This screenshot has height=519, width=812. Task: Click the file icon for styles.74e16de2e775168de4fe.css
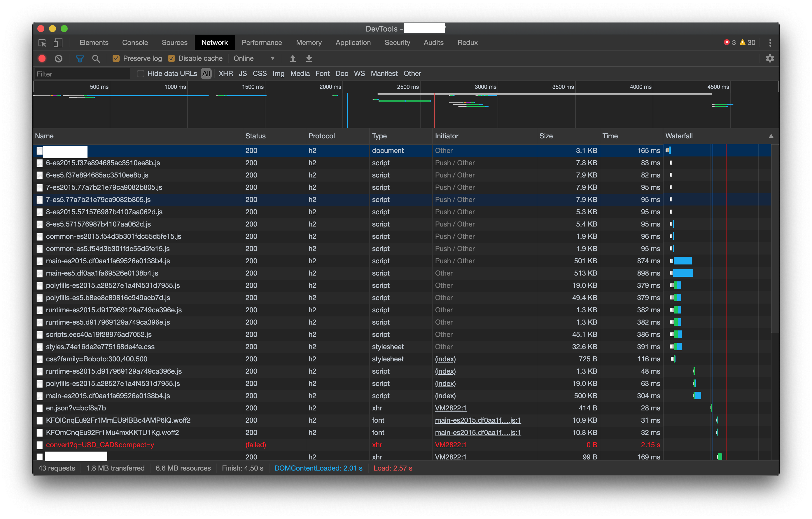pos(40,347)
